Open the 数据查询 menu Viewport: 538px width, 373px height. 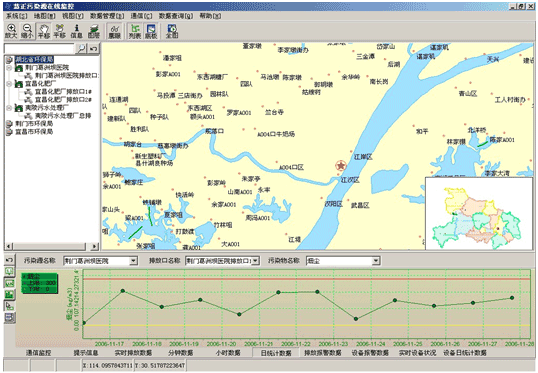pos(175,16)
